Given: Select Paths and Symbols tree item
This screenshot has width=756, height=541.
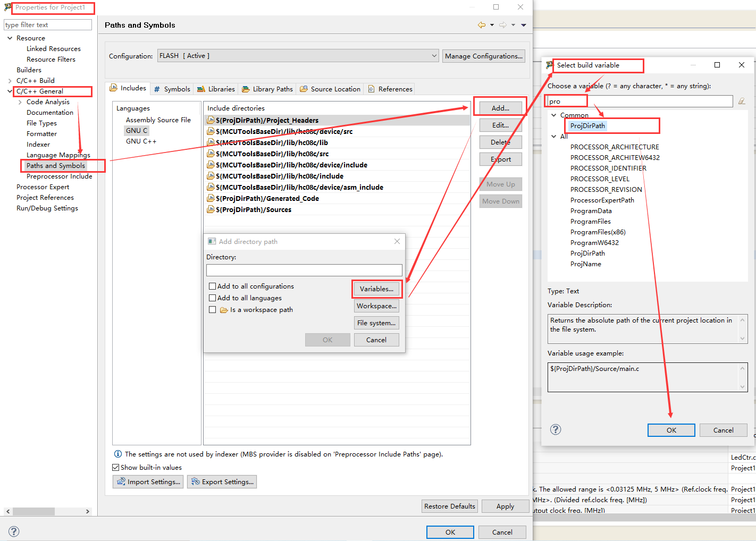Looking at the screenshot, I should [x=56, y=166].
